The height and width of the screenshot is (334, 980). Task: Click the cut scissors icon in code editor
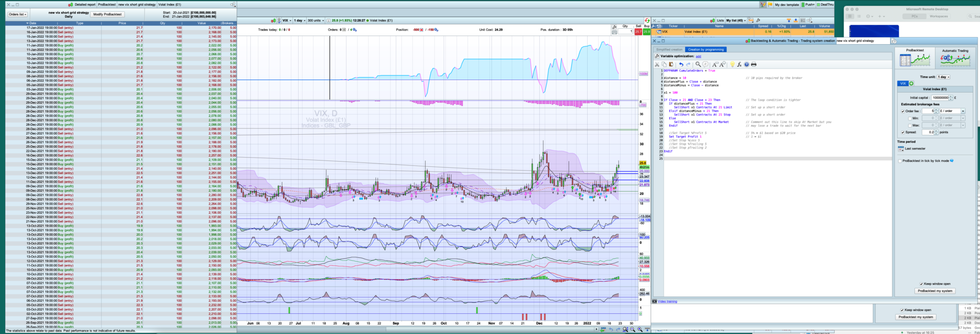click(x=657, y=64)
